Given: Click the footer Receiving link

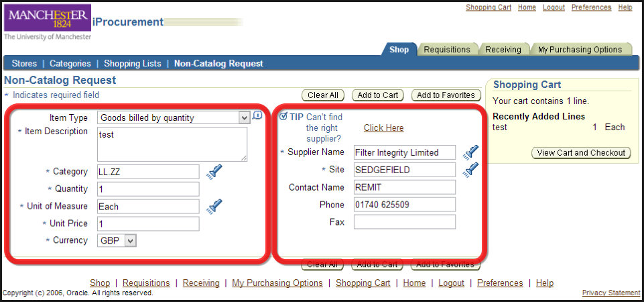Looking at the screenshot, I should coord(201,283).
